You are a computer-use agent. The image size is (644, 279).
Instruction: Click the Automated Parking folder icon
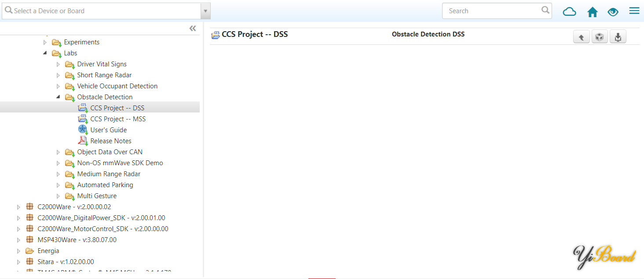point(70,185)
